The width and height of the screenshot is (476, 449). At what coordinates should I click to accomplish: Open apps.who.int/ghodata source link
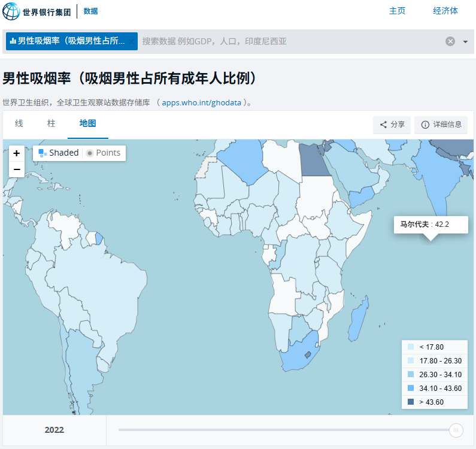[202, 102]
